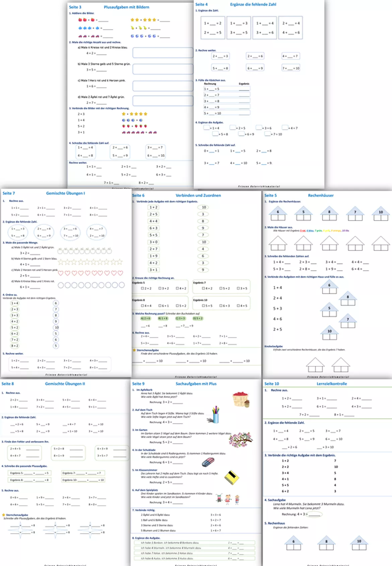Viewport: 392px width, 566px height.
Task: Tick the 2 + 2 checkbox under Ergebnis 5
Action: (142, 288)
